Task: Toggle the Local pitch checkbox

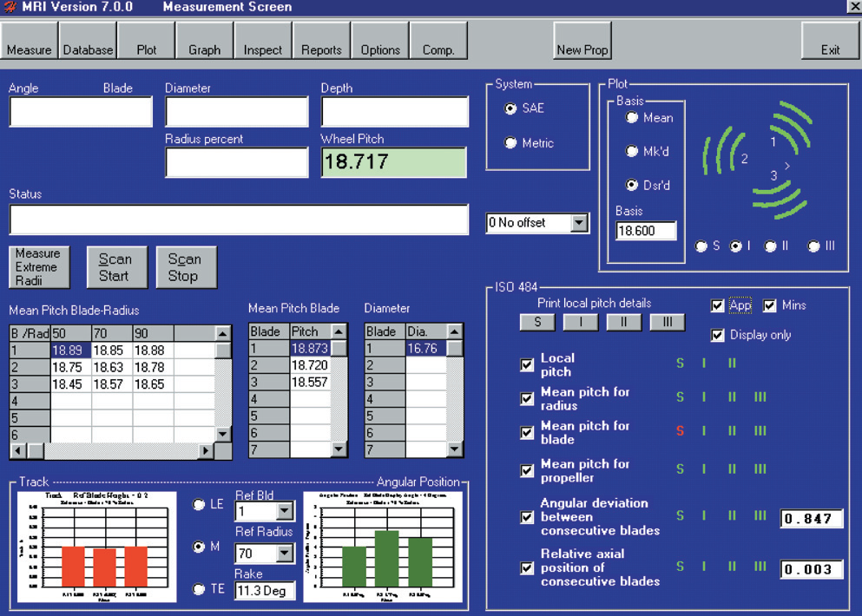Action: coord(527,365)
